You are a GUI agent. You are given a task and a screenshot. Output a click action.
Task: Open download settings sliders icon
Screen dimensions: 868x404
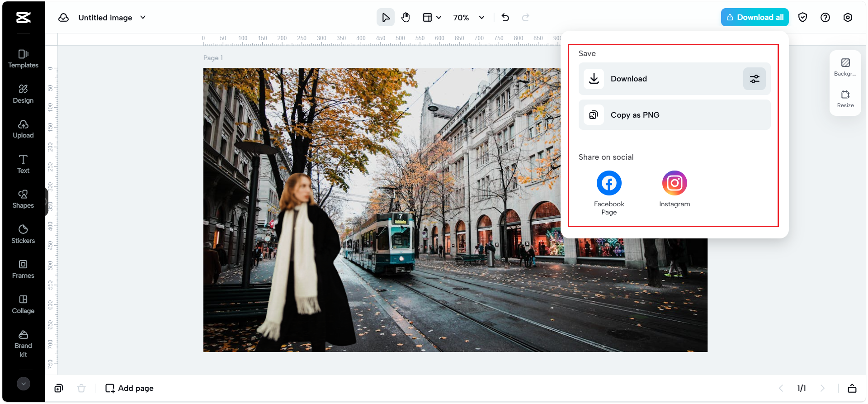pyautogui.click(x=755, y=79)
